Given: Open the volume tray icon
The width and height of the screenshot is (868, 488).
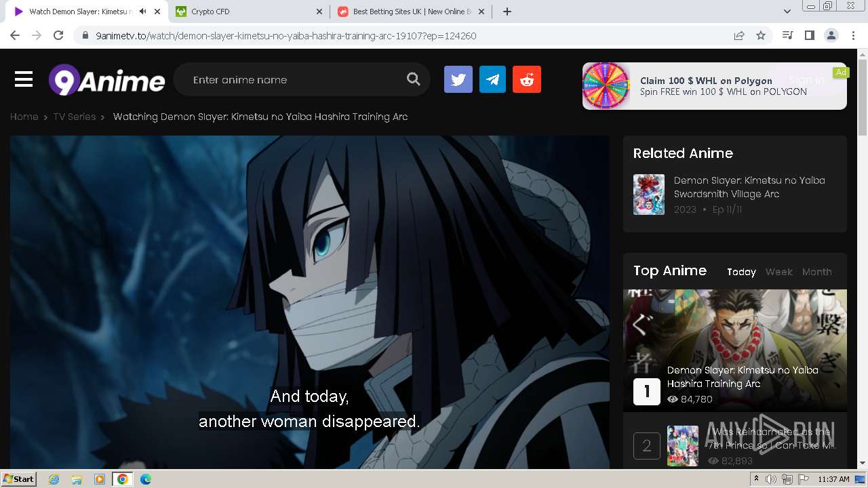Looking at the screenshot, I should (771, 479).
